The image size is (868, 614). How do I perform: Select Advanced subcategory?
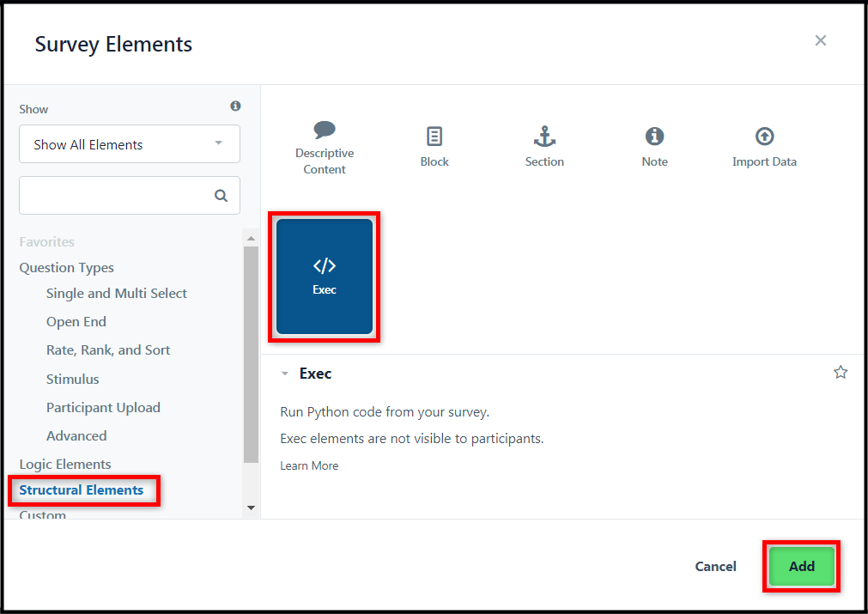pyautogui.click(x=76, y=435)
